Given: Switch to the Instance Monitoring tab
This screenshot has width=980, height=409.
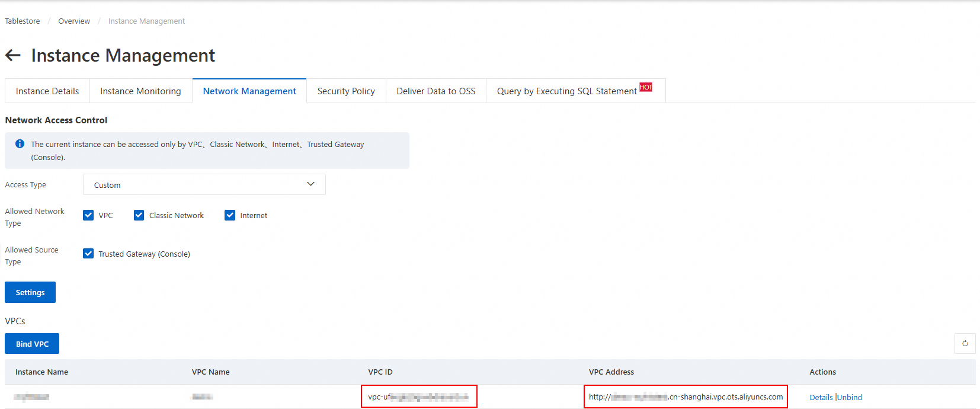Looking at the screenshot, I should 140,91.
